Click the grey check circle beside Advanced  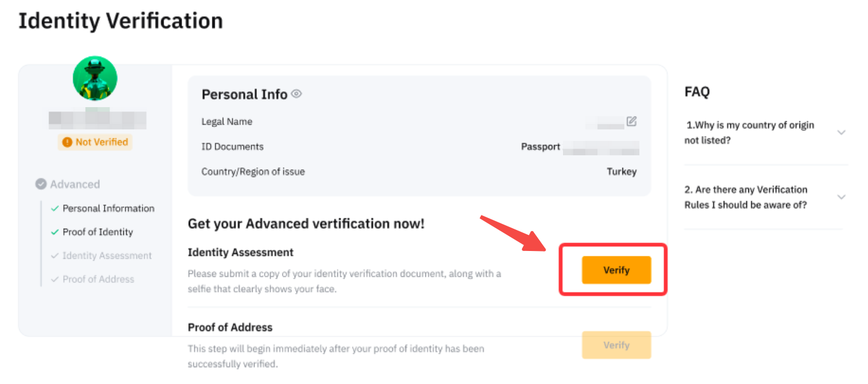pyautogui.click(x=41, y=184)
